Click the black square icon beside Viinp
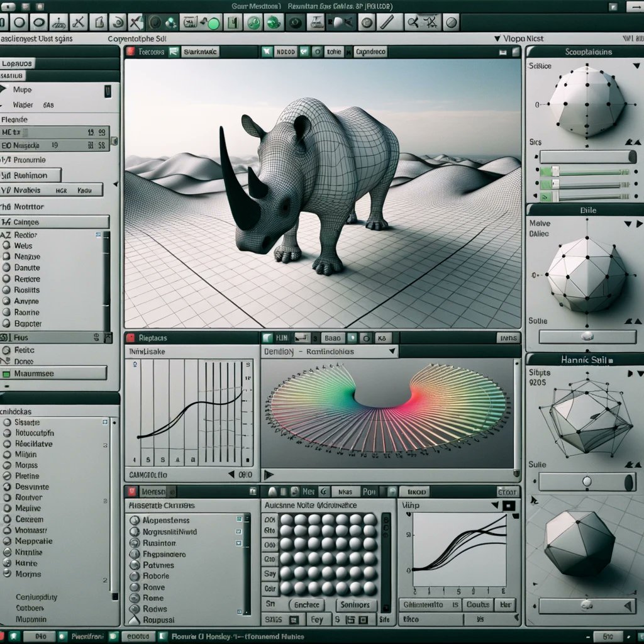 coord(508,506)
